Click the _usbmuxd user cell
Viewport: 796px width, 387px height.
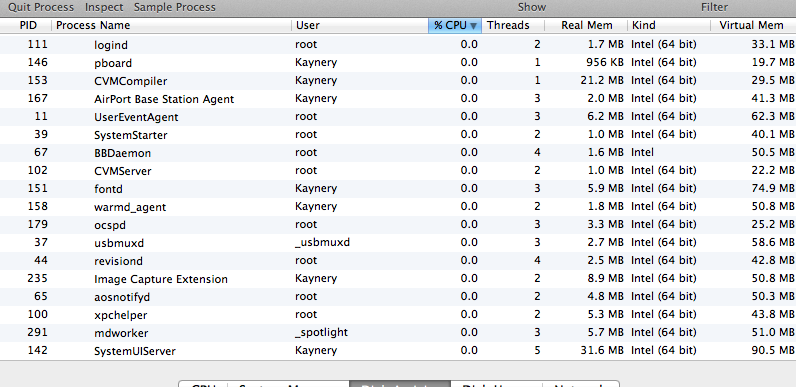pyautogui.click(x=322, y=242)
